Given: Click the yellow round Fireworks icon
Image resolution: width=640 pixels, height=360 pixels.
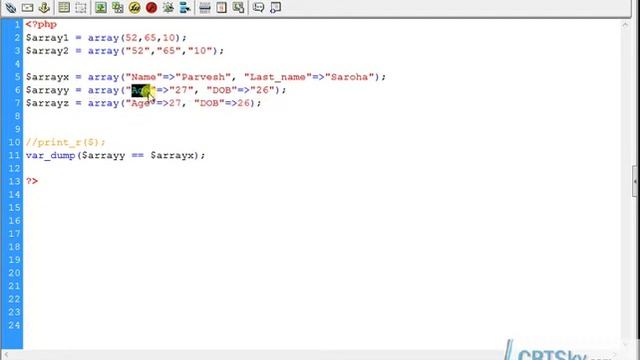Looking at the screenshot, I should 134,7.
